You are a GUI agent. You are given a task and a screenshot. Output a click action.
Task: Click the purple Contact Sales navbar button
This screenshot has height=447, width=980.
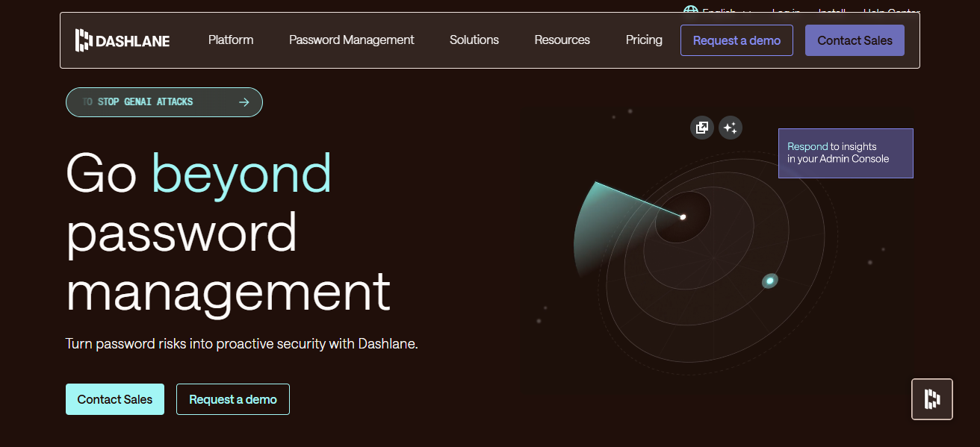(855, 40)
